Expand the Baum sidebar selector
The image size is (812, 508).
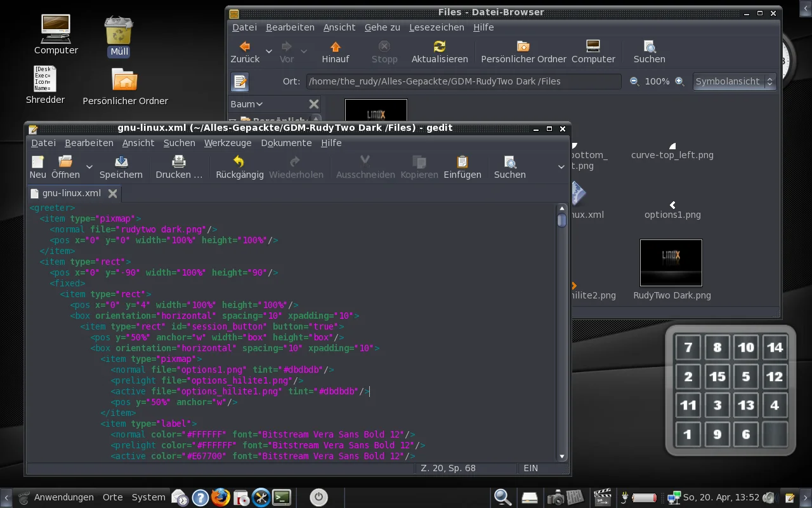point(247,104)
